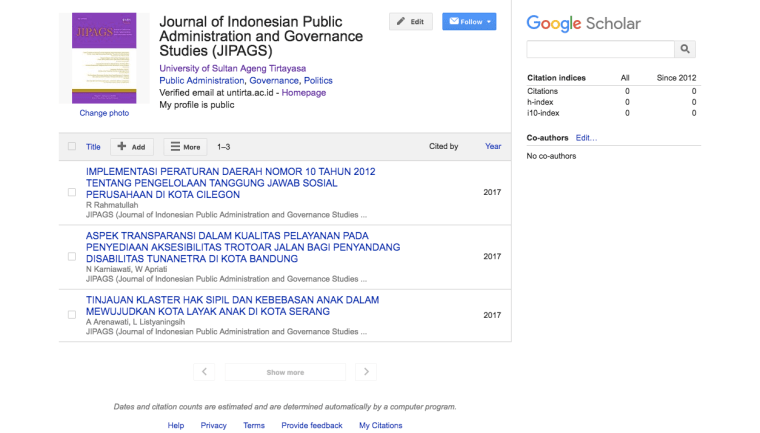Go to previous page arrow

(204, 372)
